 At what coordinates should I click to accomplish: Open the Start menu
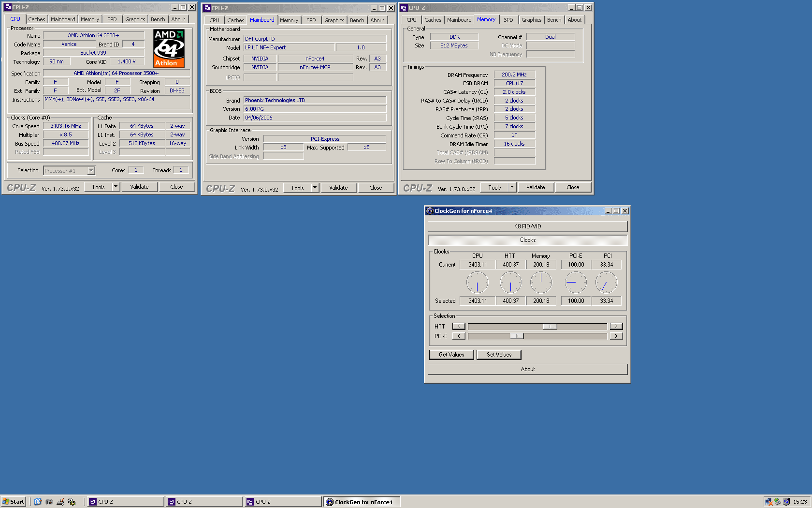tap(14, 502)
